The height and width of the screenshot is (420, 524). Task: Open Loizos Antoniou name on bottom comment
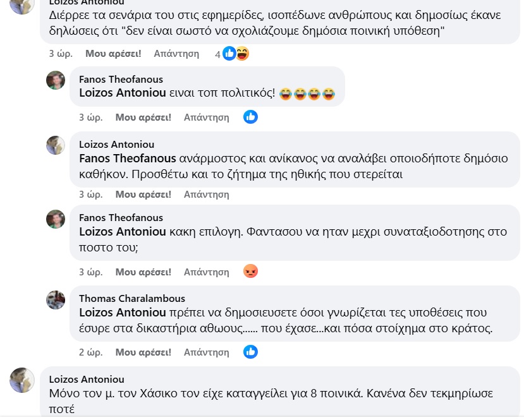(86, 379)
